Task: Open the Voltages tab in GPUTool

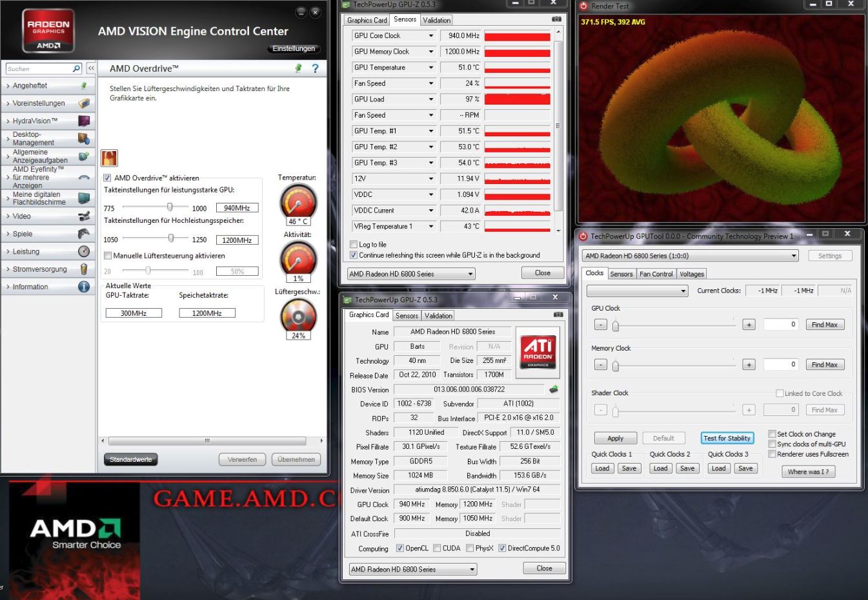Action: point(692,274)
